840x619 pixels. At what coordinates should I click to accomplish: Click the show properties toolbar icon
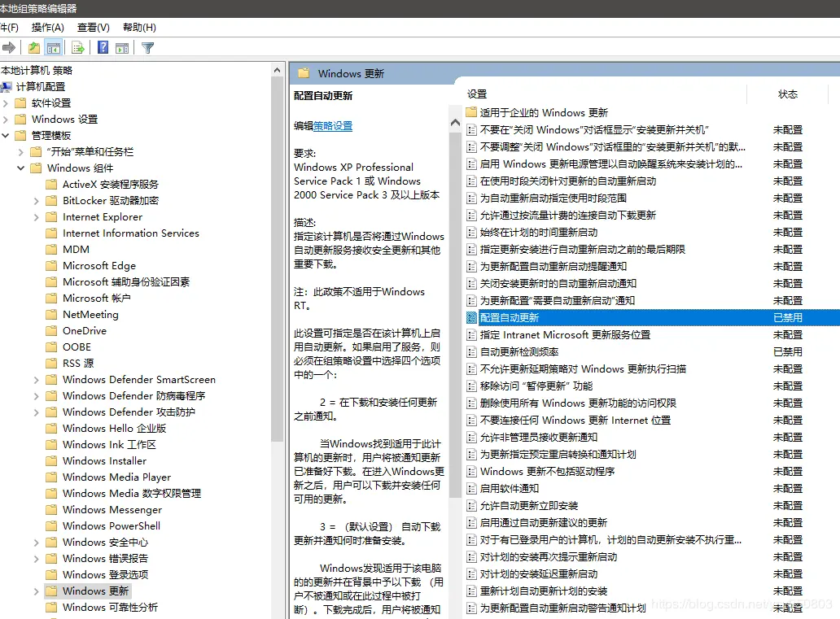pyautogui.click(x=121, y=47)
